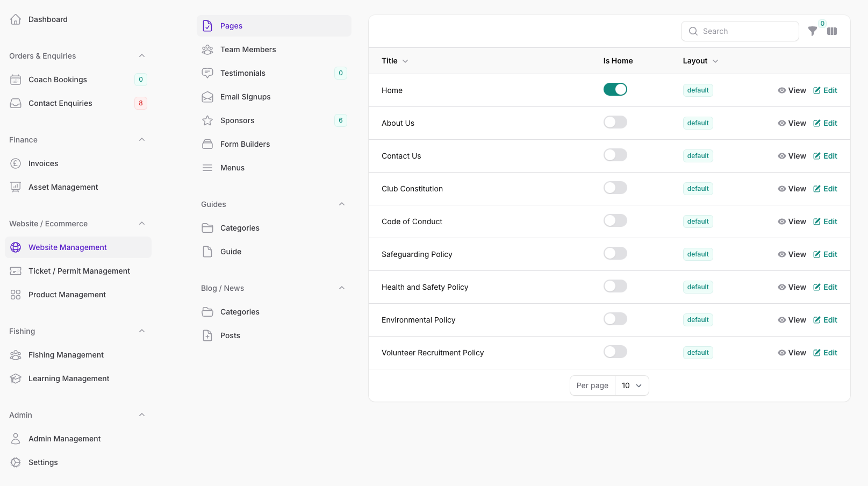
Task: Open the Dashboard from the sidebar
Action: 48,19
